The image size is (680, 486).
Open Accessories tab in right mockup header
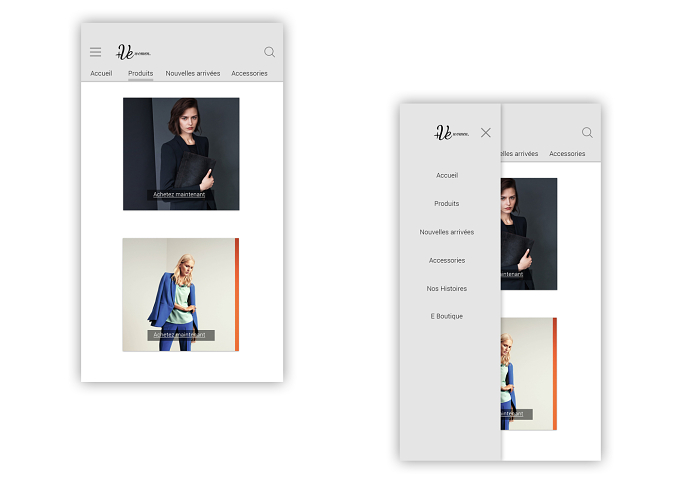pyautogui.click(x=567, y=153)
